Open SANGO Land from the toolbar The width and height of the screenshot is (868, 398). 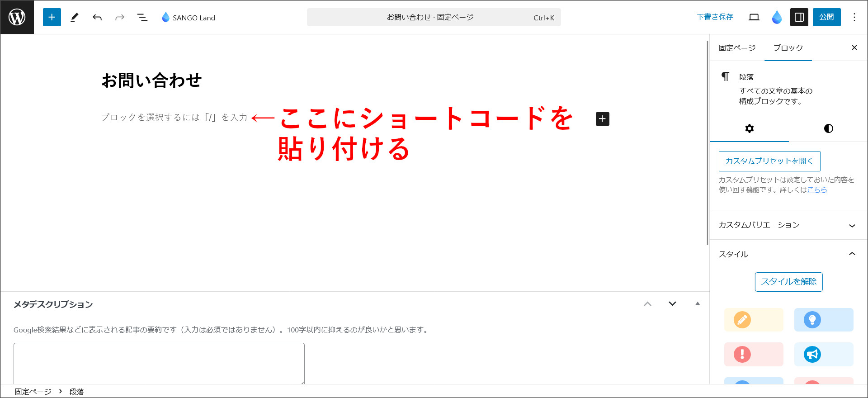coord(189,18)
